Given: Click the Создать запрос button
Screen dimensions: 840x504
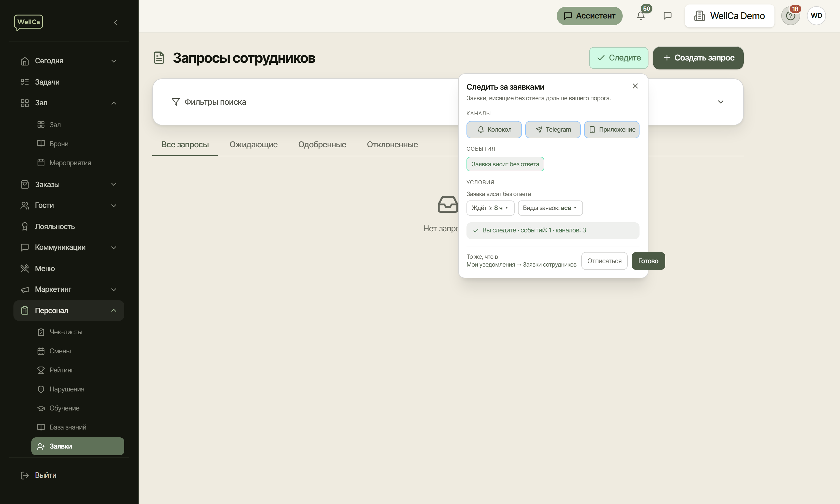Looking at the screenshot, I should (x=698, y=58).
